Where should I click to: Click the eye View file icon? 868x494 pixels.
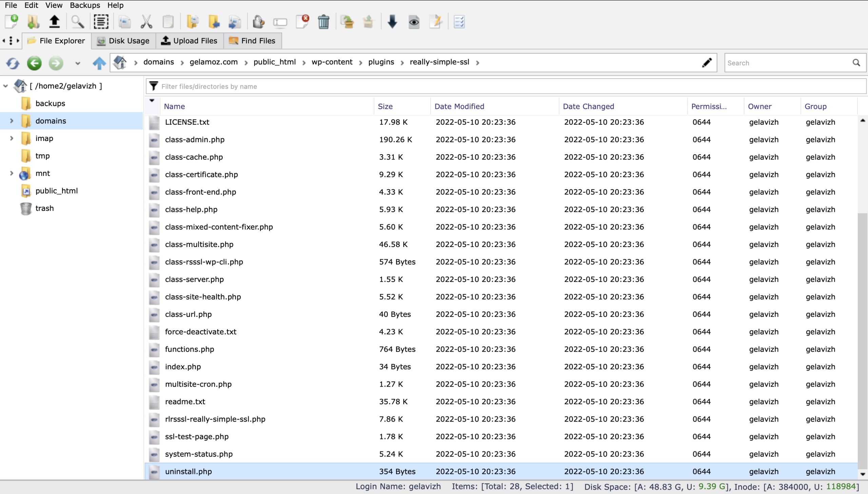click(414, 22)
